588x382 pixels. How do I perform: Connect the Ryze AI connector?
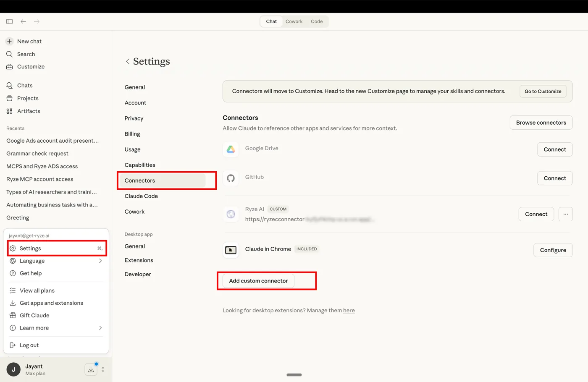tap(536, 214)
